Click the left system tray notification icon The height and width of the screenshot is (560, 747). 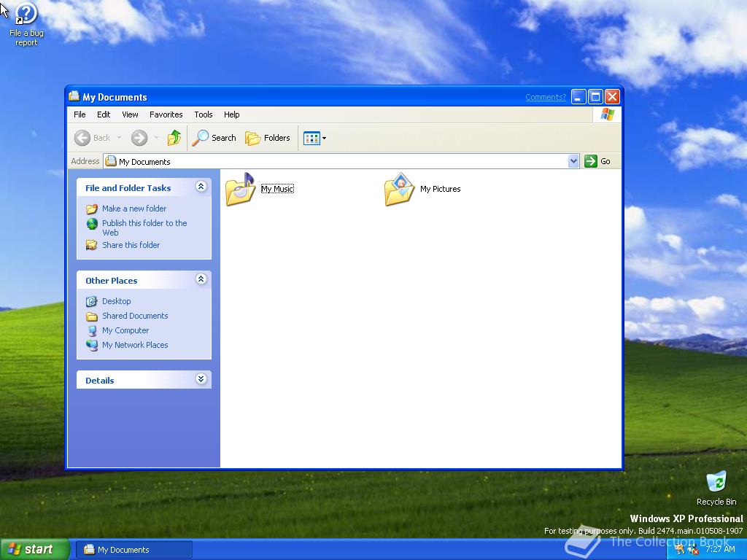point(680,550)
